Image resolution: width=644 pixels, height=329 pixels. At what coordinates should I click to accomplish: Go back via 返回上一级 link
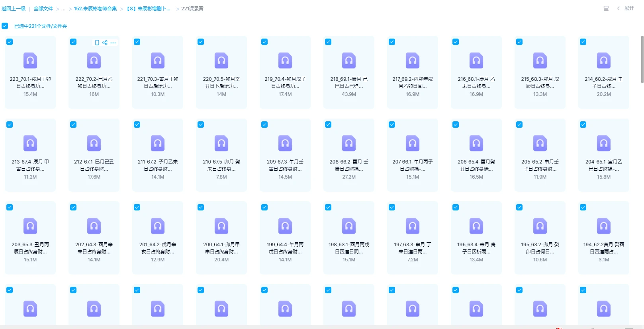pyautogui.click(x=14, y=9)
